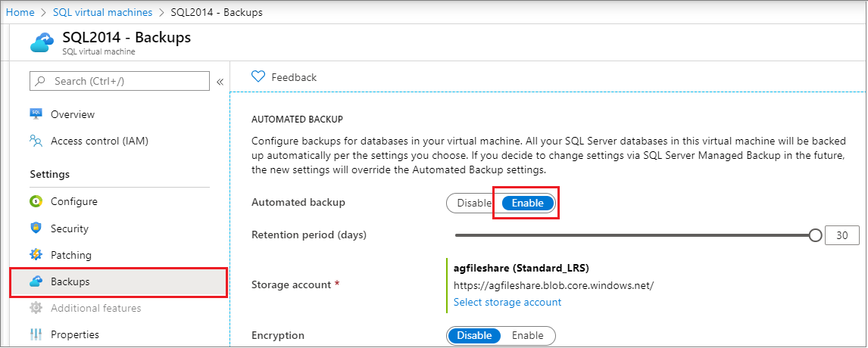
Task: Click the Feedback heart icon
Action: (x=258, y=77)
